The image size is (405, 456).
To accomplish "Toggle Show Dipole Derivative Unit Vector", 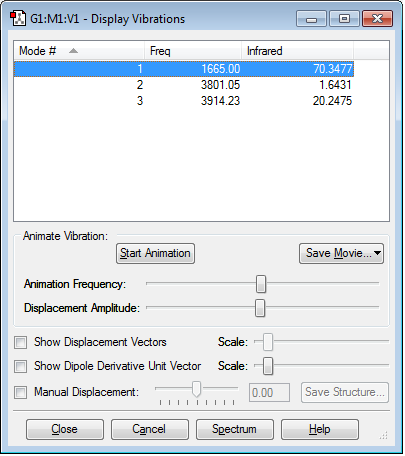I will 21,366.
